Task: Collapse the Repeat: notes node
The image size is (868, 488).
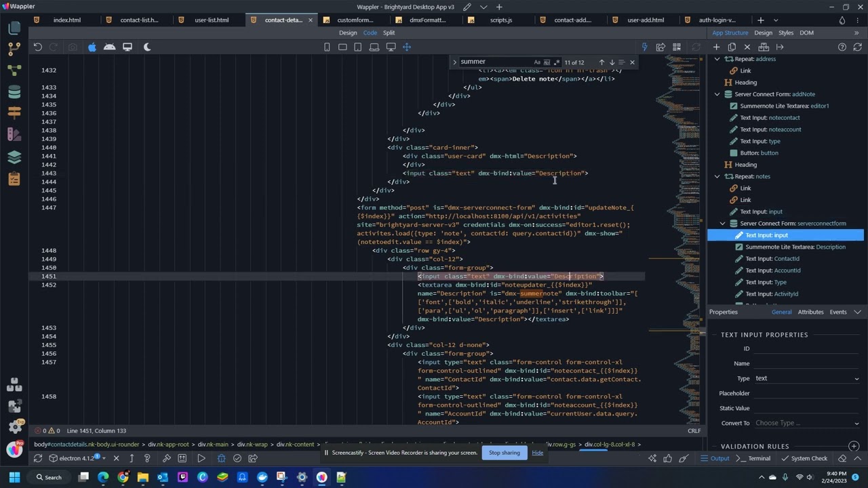Action: pyautogui.click(x=717, y=176)
